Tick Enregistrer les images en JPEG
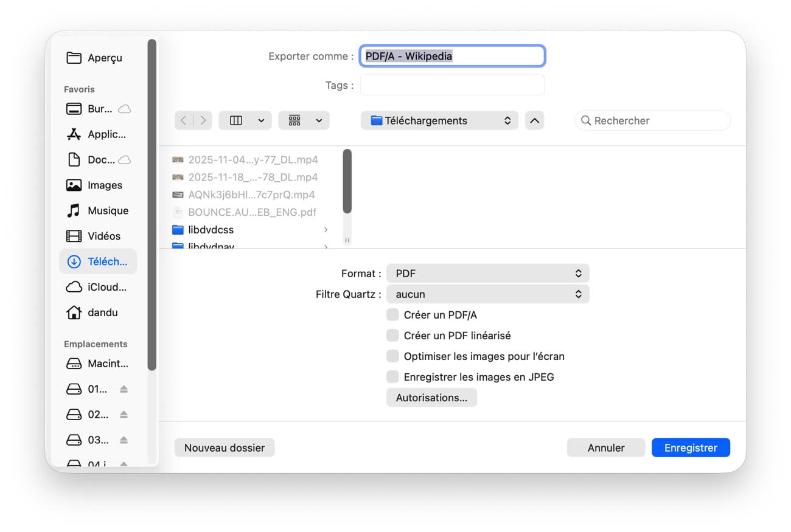The height and width of the screenshot is (532, 791). pyautogui.click(x=393, y=377)
